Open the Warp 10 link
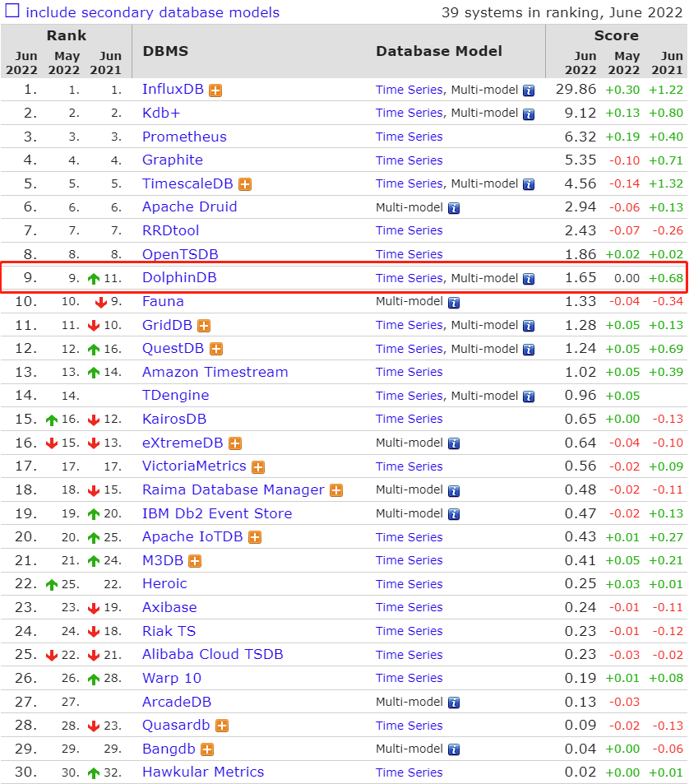The width and height of the screenshot is (689, 784). pos(171,678)
